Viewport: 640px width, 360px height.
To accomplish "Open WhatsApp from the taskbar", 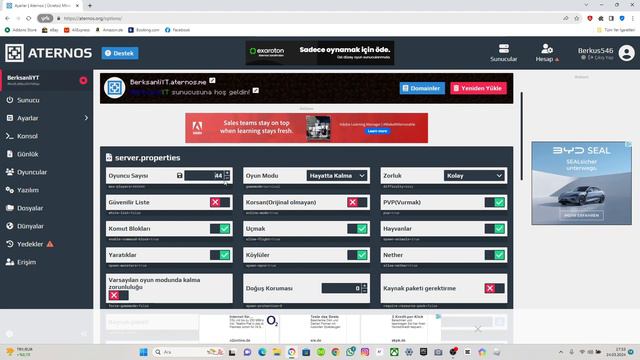I will [350, 352].
